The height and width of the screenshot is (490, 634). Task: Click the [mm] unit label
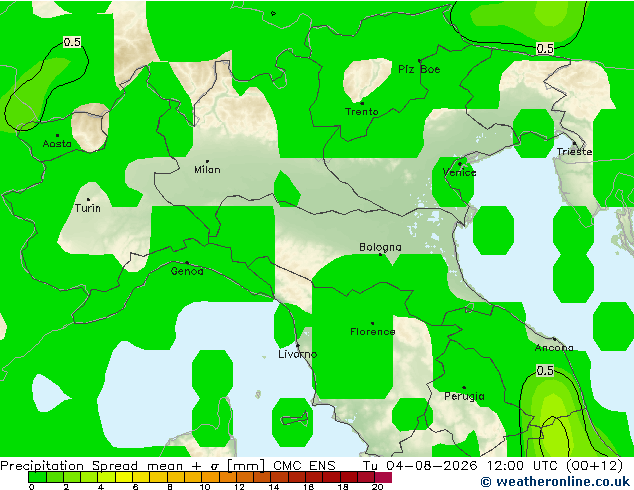click(x=246, y=466)
